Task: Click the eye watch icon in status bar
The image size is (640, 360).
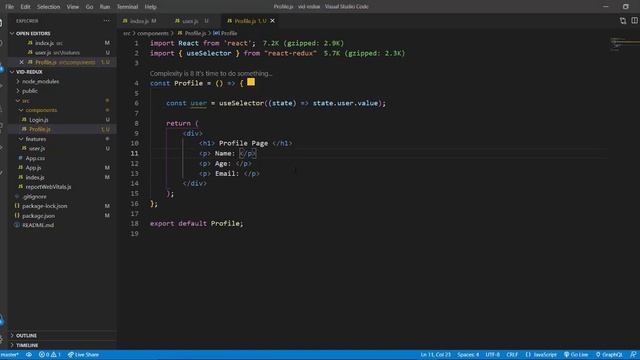Action: 29,355
